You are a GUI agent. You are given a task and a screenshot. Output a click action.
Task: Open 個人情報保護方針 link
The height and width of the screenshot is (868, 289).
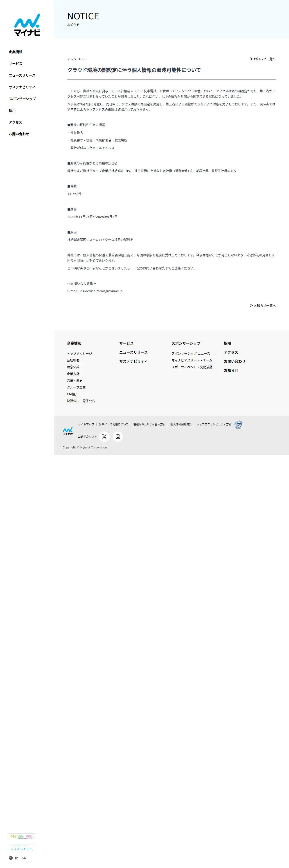click(181, 424)
